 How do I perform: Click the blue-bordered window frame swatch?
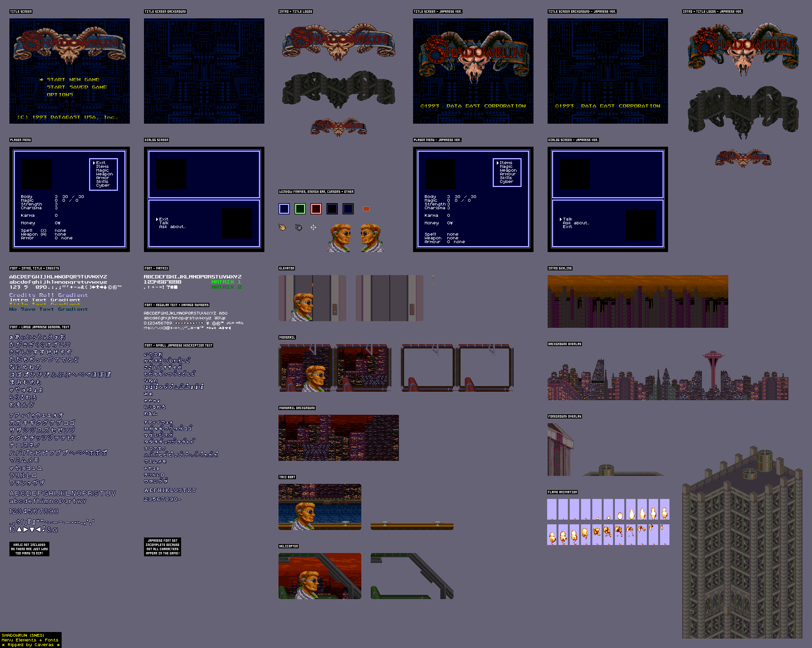[x=284, y=209]
